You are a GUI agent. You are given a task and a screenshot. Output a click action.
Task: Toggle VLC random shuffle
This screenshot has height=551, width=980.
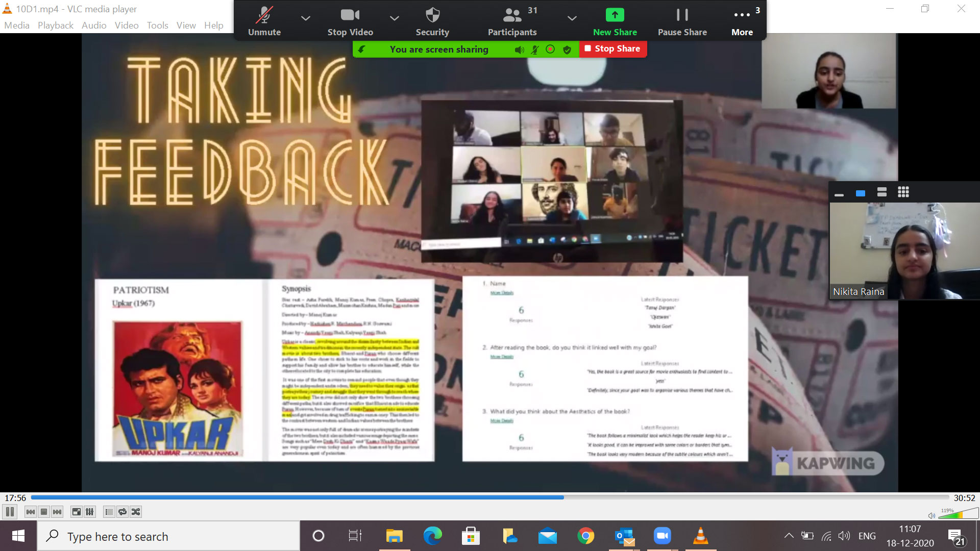coord(136,512)
